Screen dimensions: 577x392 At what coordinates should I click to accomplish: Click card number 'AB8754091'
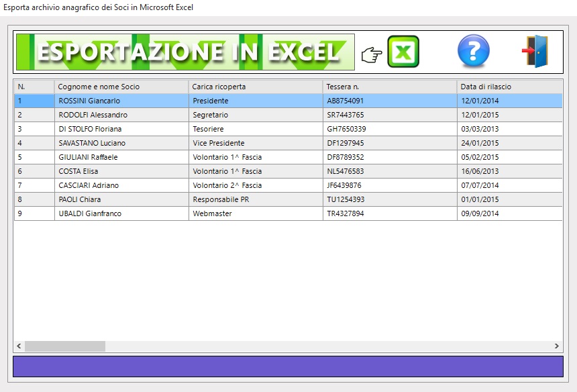click(x=345, y=101)
